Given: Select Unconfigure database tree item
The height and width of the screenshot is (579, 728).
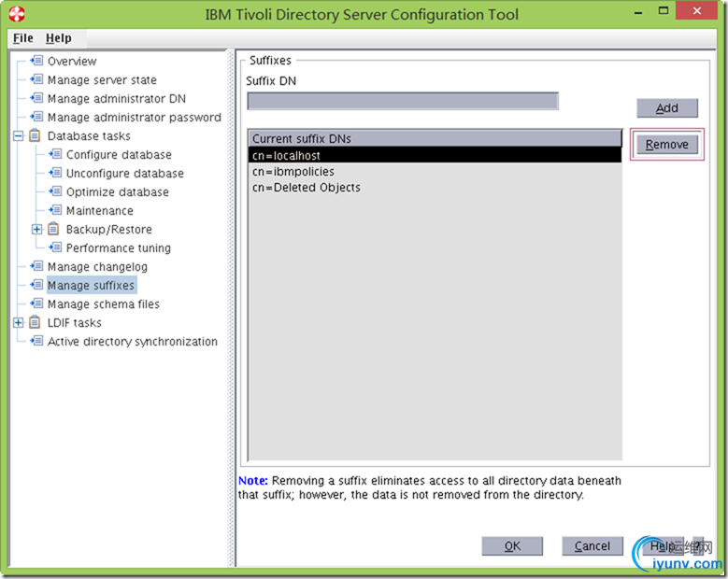Looking at the screenshot, I should pos(125,173).
